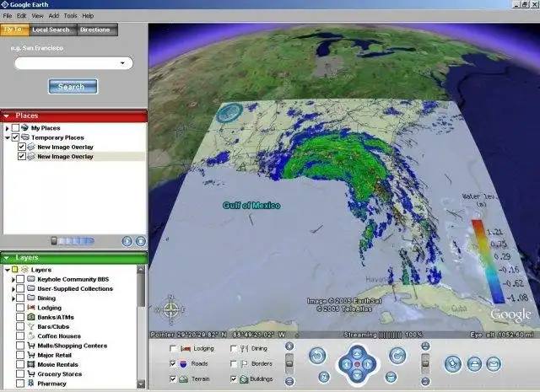
Task: Adjust the zoom slider handle
Action: [x=289, y=363]
